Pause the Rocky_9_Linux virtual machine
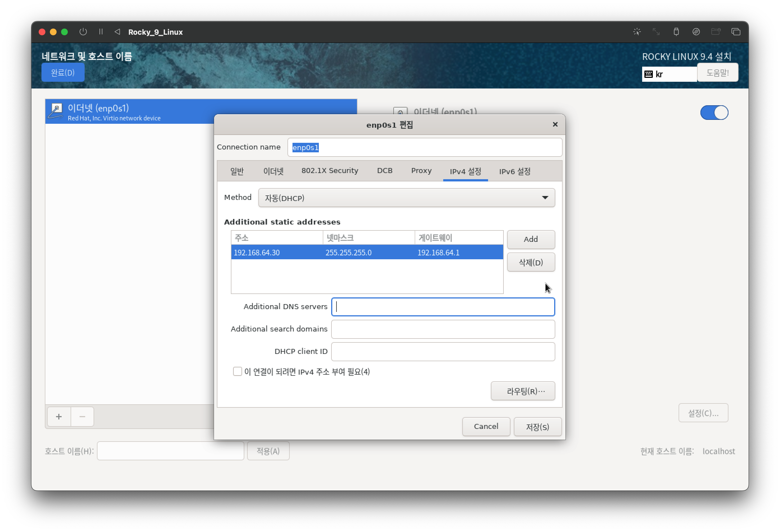 101,32
